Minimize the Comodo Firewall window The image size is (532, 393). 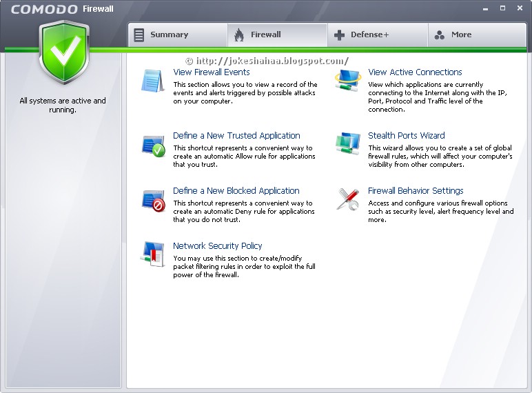[x=486, y=9]
